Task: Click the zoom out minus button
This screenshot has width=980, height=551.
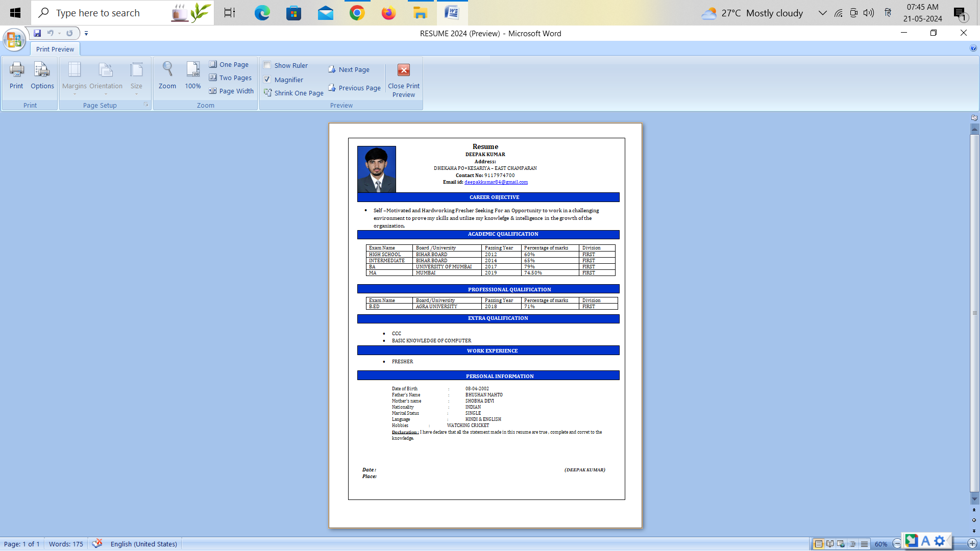Action: [x=897, y=544]
